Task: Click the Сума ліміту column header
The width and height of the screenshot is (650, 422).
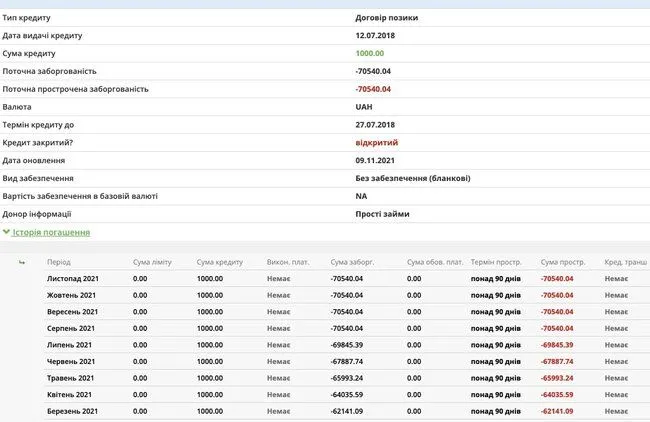Action: click(152, 262)
